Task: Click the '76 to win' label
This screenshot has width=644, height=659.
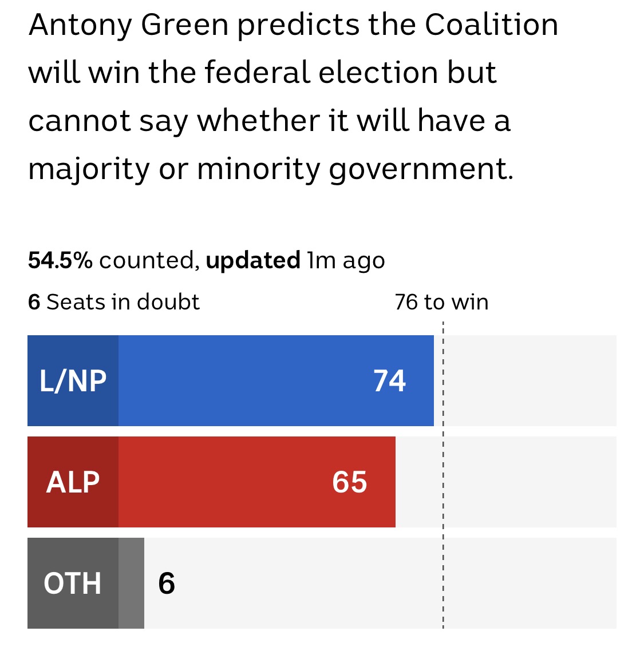Action: pos(441,302)
